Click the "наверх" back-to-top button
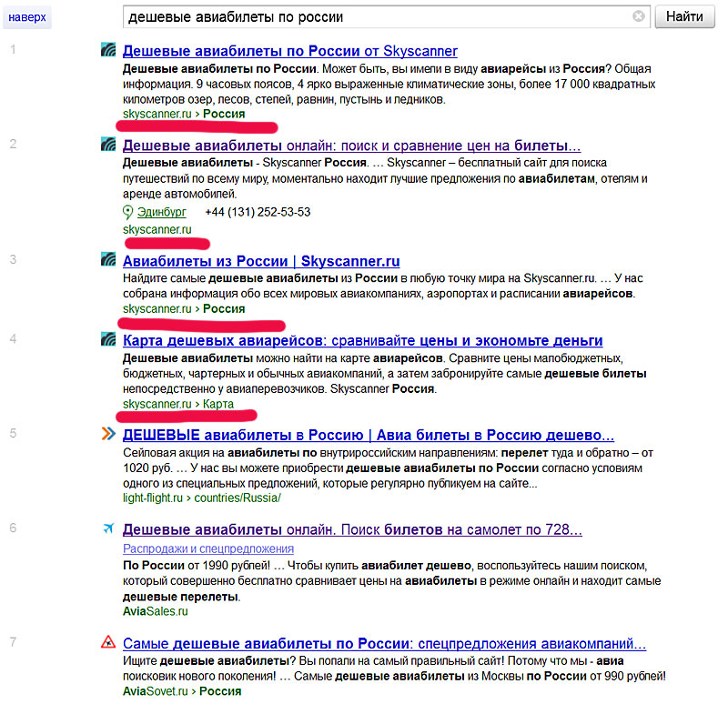This screenshot has height=704, width=728. [27, 17]
